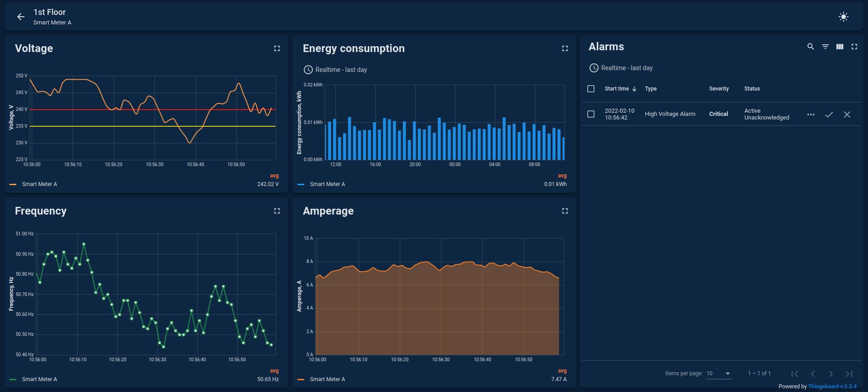Acknowledge the High Voltage Alarm checkmark

(829, 115)
